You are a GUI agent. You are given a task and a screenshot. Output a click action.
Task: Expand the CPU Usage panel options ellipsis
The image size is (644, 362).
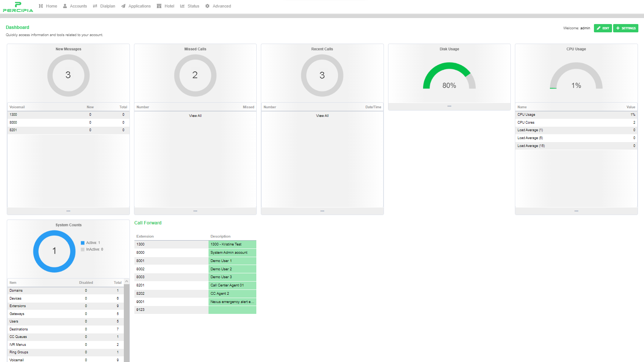[x=576, y=211]
